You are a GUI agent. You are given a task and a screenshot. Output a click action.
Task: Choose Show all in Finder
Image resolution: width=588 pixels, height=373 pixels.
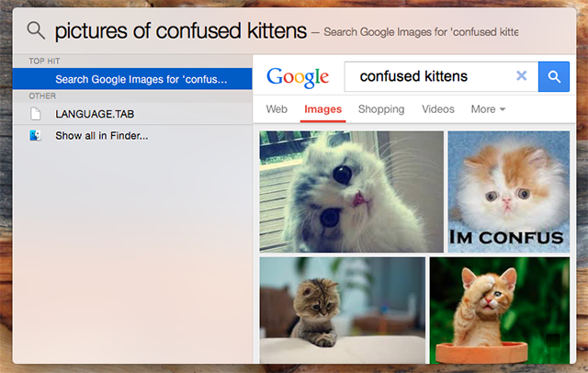pos(132,135)
